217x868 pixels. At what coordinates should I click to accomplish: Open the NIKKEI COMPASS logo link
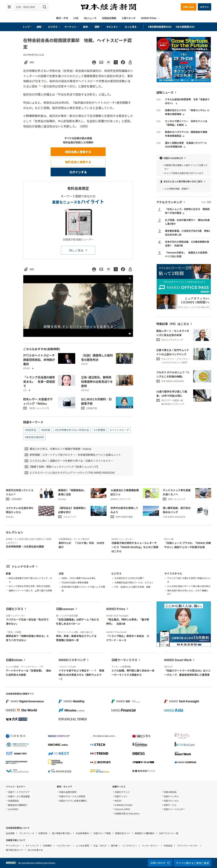coord(185,762)
